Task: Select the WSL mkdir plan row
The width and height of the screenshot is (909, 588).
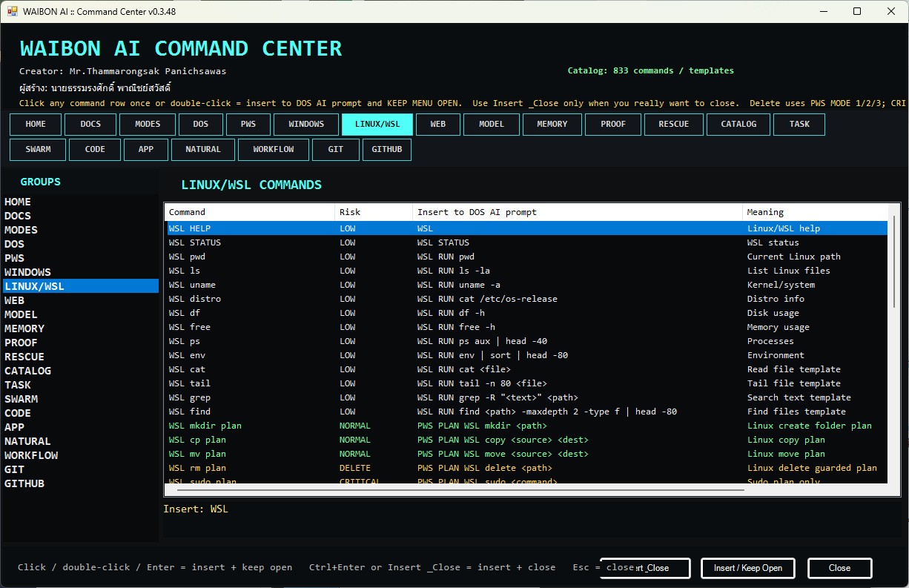Action: coord(526,426)
